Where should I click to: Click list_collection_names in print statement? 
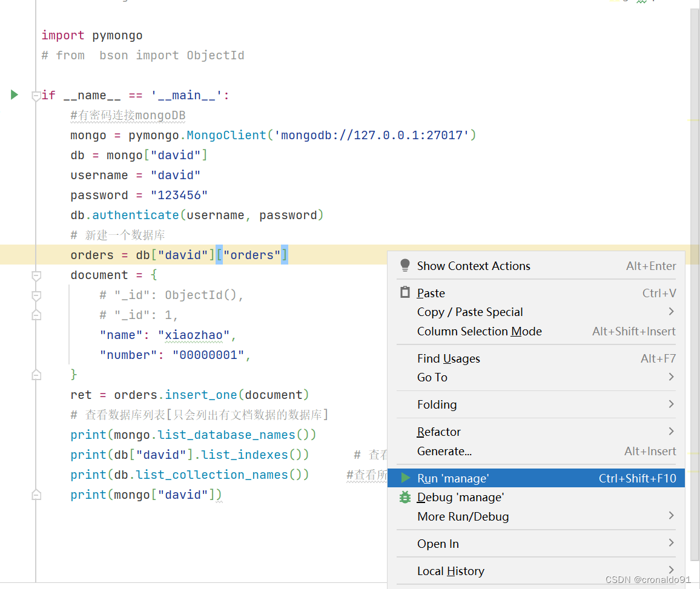click(212, 475)
